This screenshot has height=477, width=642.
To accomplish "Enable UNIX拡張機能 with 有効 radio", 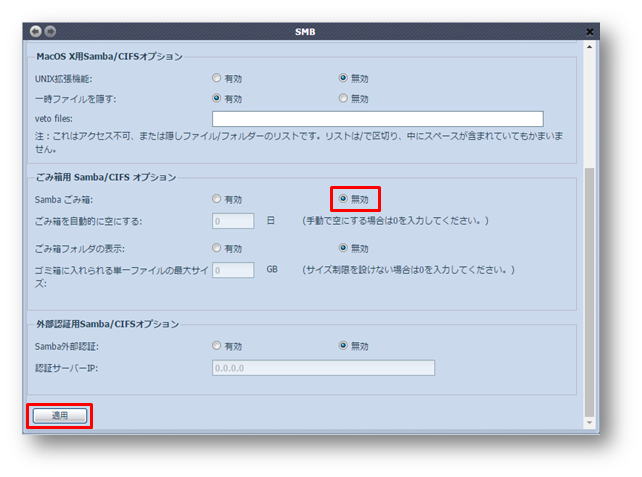I will point(217,78).
